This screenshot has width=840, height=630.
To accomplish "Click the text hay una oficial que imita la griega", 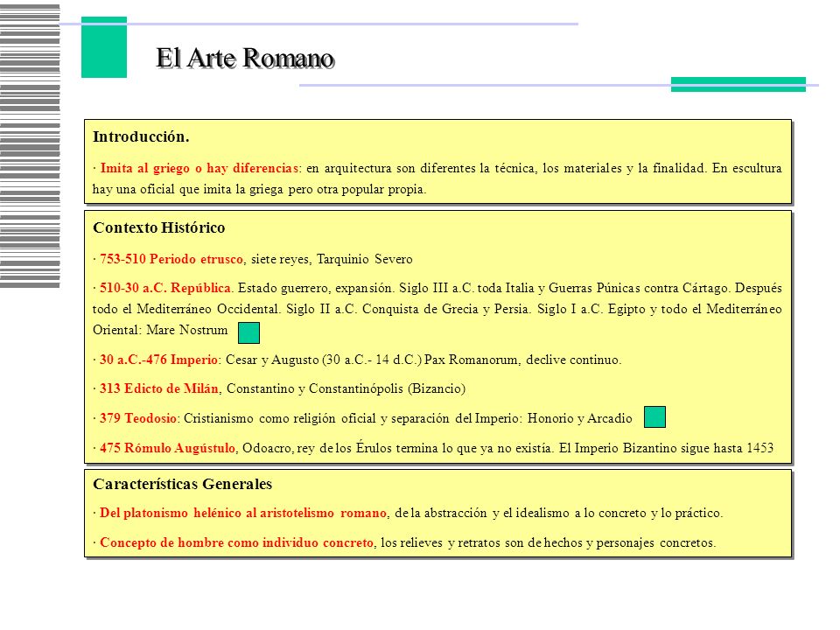I will pos(187,189).
